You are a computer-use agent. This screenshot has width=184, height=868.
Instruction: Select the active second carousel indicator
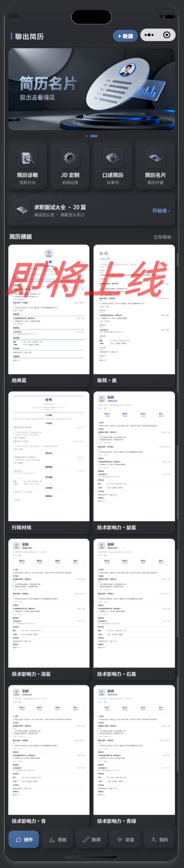94,136
